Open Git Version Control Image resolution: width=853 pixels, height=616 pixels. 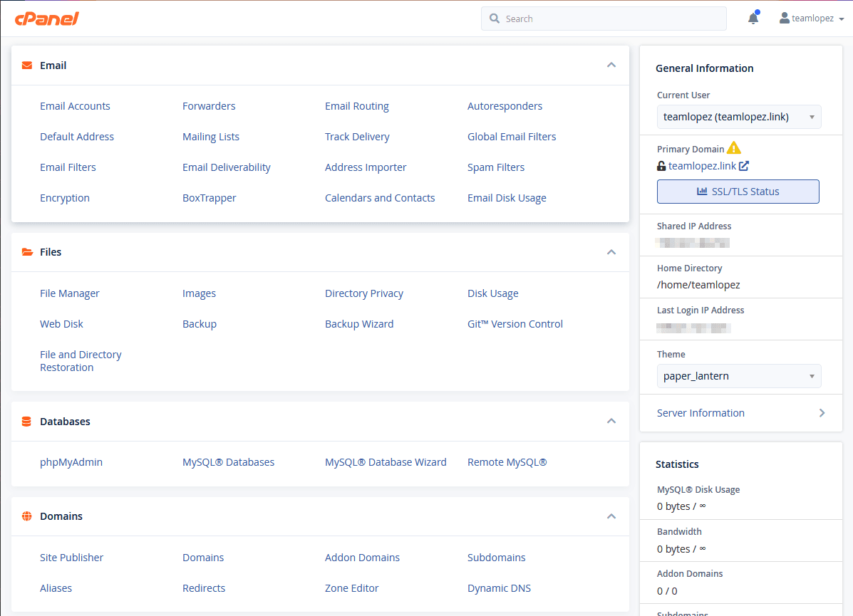coord(515,324)
